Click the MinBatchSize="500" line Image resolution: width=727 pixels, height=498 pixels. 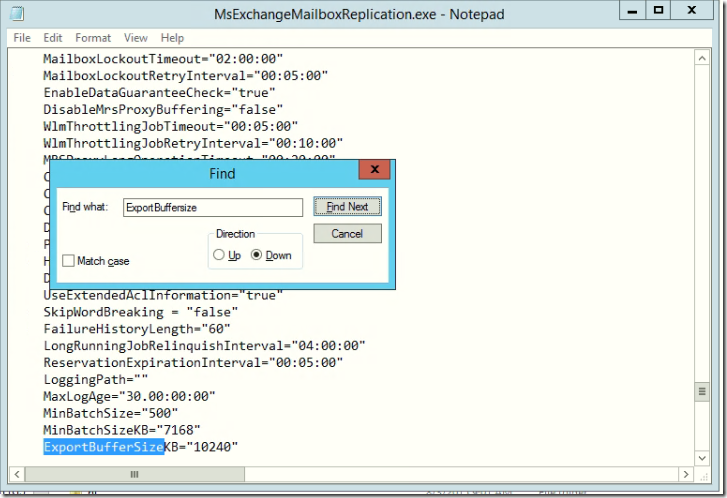[x=111, y=413]
